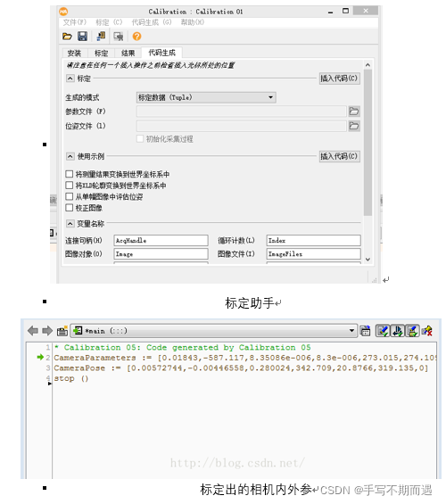Viewport: 446px width, 504px height.
Task: Click the third boxed editor toolbar icon
Action: pos(412,330)
